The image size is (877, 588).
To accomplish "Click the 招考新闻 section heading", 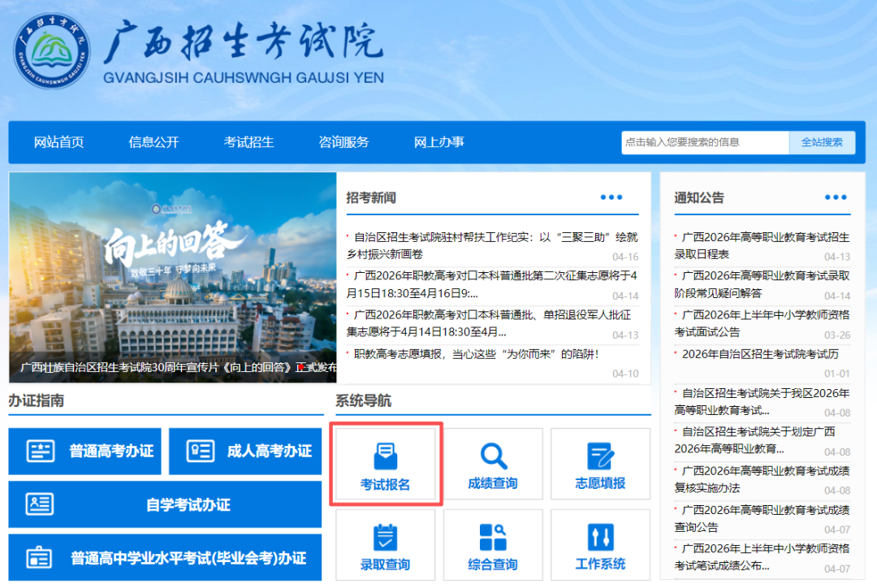I will point(371,197).
